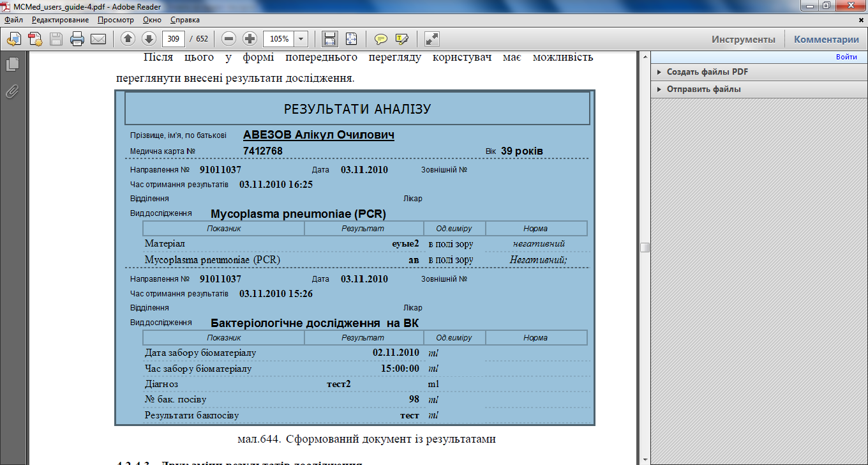
Task: Click the Дата забору біоматеріалу row label
Action: point(201,353)
